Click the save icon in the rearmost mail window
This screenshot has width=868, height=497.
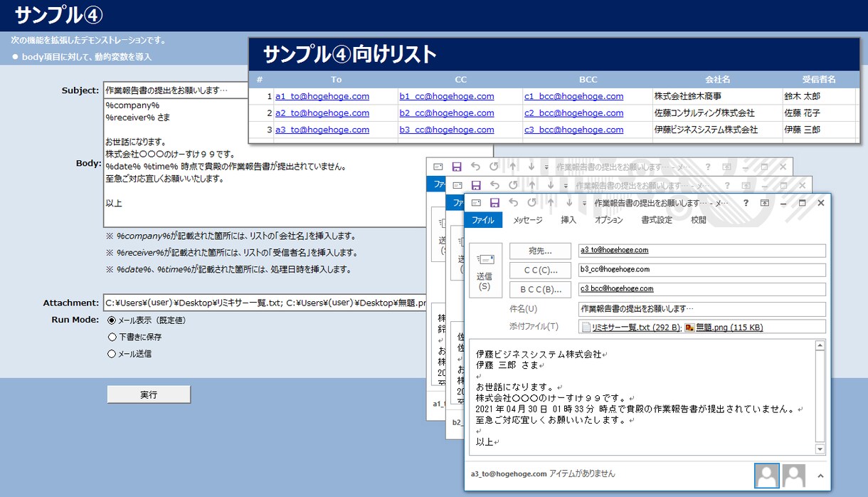(x=457, y=167)
